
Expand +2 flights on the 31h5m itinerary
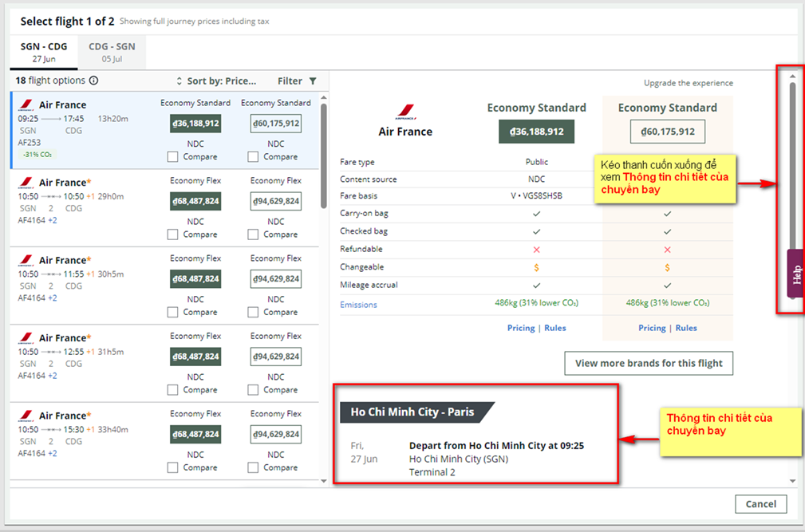[53, 376]
